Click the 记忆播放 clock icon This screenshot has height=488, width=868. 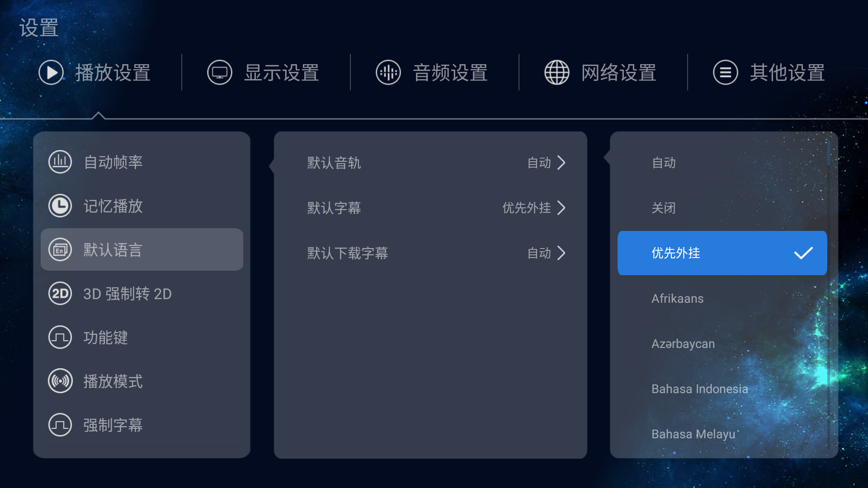click(x=60, y=206)
